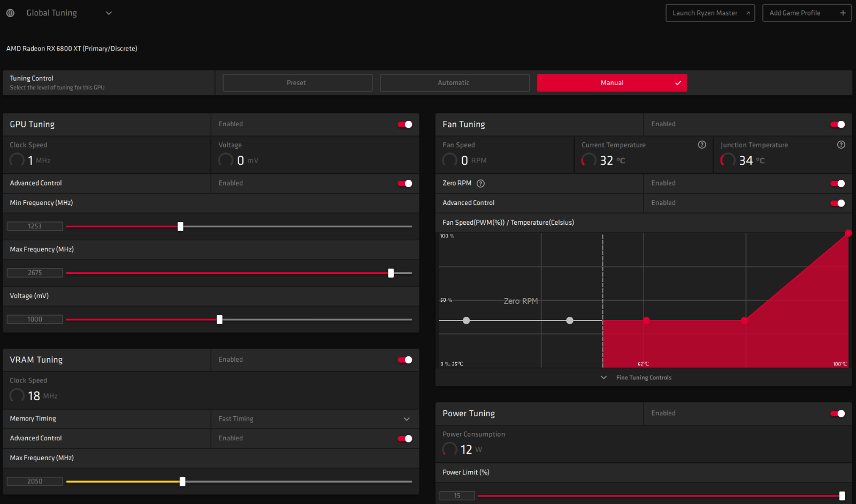
Task: Click the GPU Clock Speed gauge icon
Action: (x=17, y=160)
